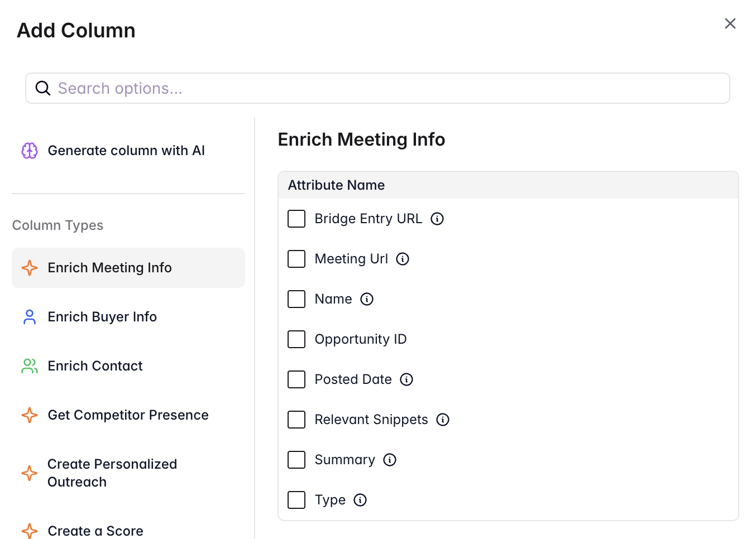Click the green contacts icon beside Enrich Contact
The image size is (756, 539).
pyautogui.click(x=29, y=366)
